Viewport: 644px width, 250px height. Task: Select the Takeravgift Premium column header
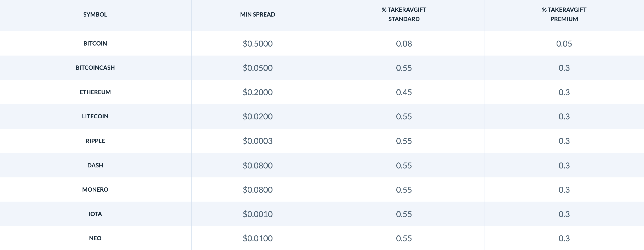coord(564,14)
